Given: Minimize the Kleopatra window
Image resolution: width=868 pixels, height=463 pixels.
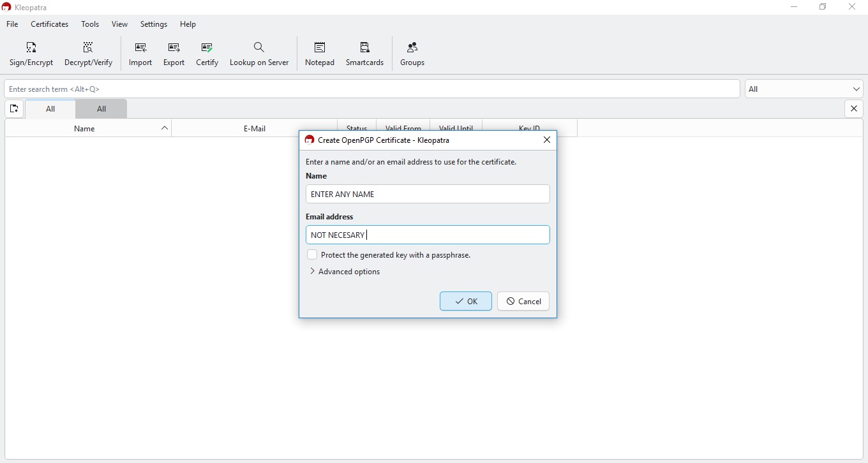Looking at the screenshot, I should 794,7.
